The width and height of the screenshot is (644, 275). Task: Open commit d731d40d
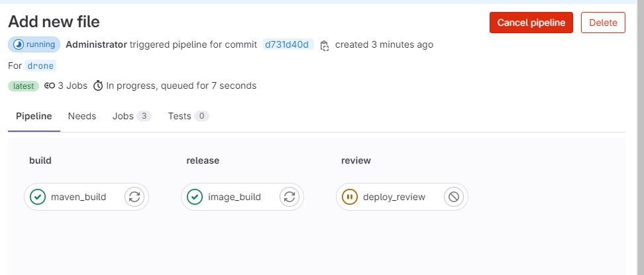[x=288, y=44]
